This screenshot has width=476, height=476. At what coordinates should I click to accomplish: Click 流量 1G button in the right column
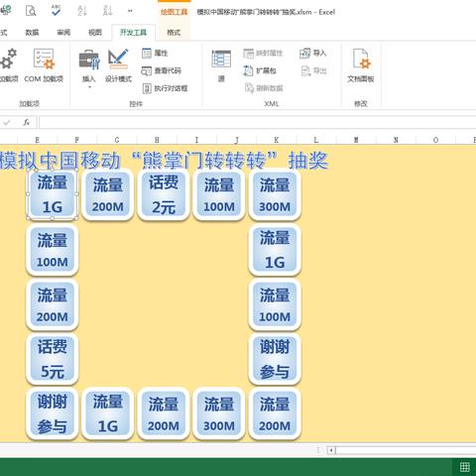(275, 249)
